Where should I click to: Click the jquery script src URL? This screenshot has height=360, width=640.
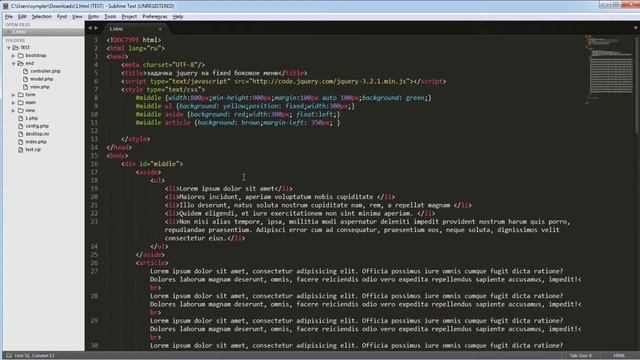(329, 81)
